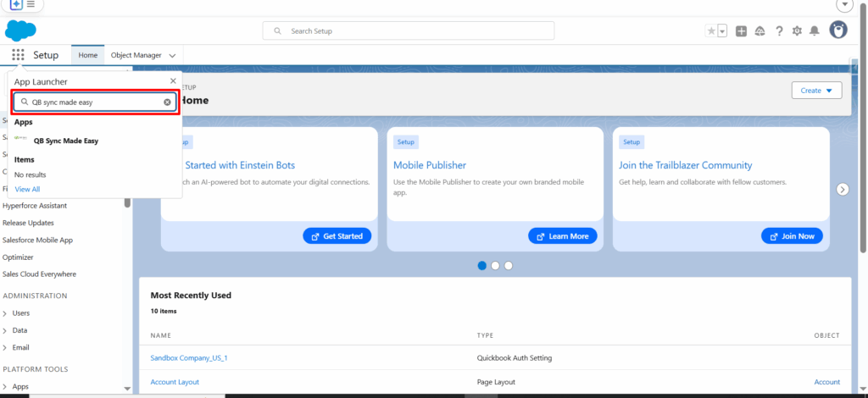Viewport: 868px width, 398px height.
Task: Click the Search Setup box
Action: (408, 31)
